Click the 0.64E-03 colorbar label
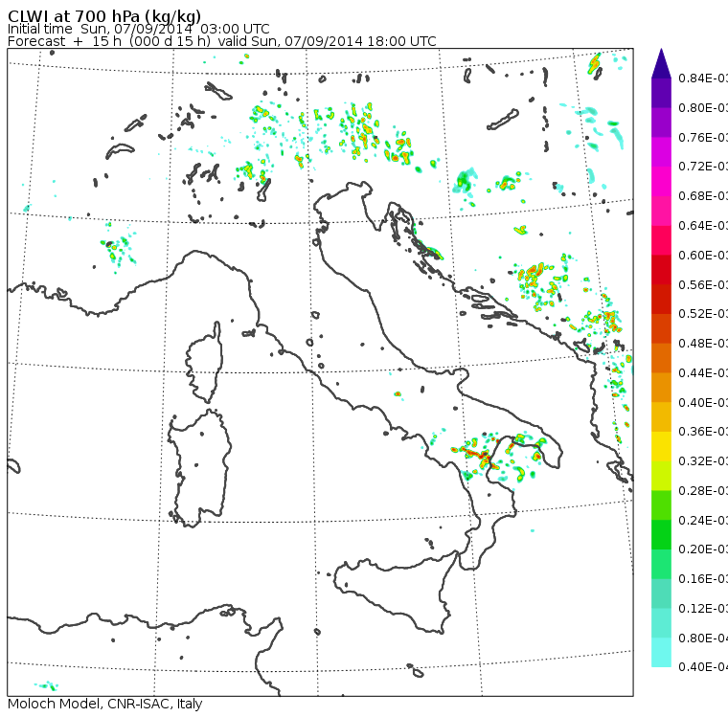The height and width of the screenshot is (717, 728). 703,226
